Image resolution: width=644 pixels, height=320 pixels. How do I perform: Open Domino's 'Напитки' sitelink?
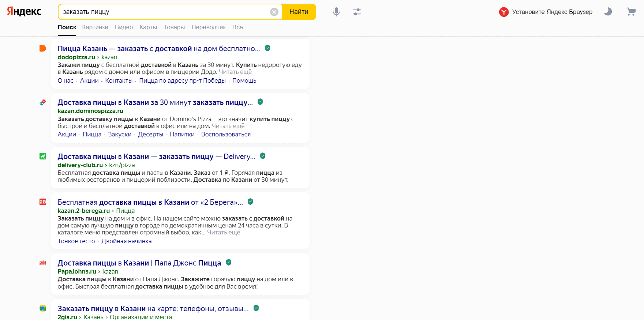coord(182,134)
